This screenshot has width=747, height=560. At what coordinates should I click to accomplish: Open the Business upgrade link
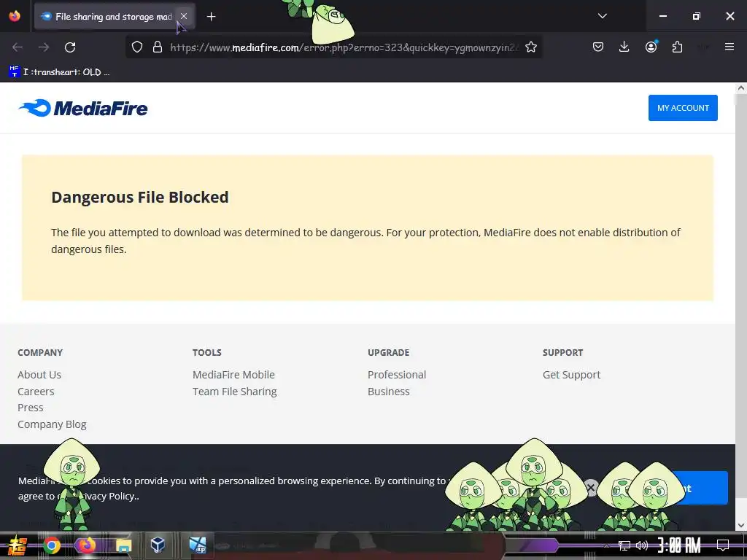pos(389,392)
